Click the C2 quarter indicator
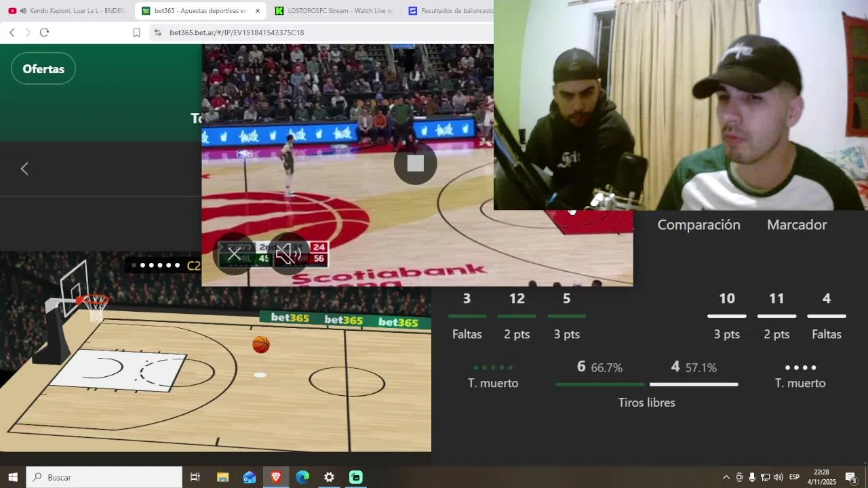 pos(193,266)
